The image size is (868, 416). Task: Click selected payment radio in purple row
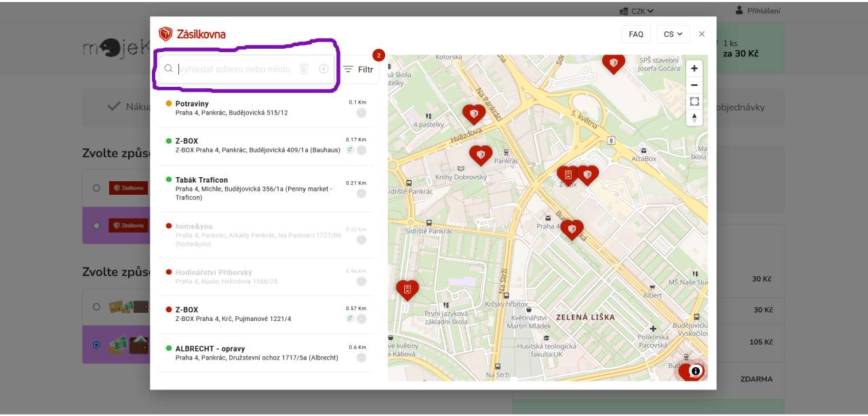(x=96, y=345)
